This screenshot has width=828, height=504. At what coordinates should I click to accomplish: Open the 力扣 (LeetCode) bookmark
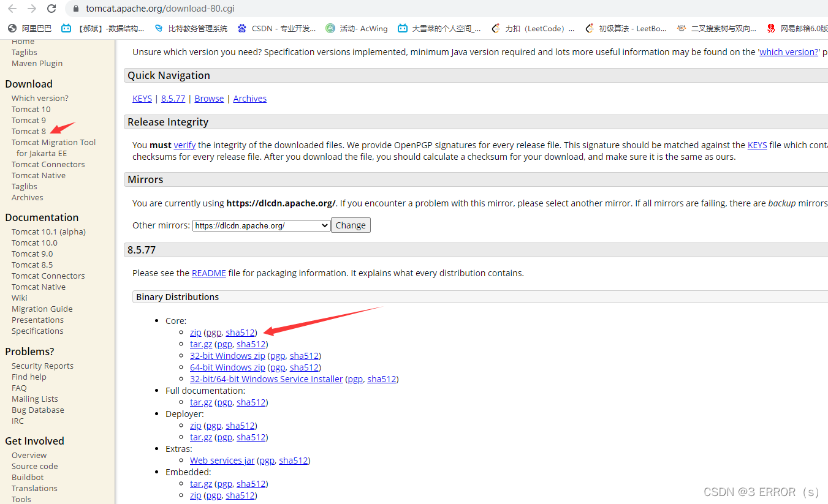click(533, 28)
